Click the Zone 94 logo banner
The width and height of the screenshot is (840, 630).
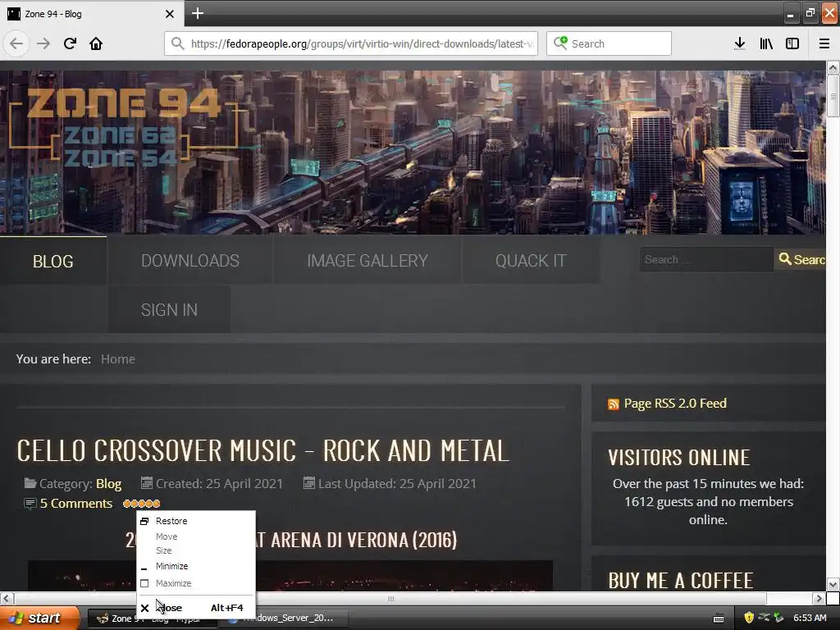pyautogui.click(x=123, y=126)
